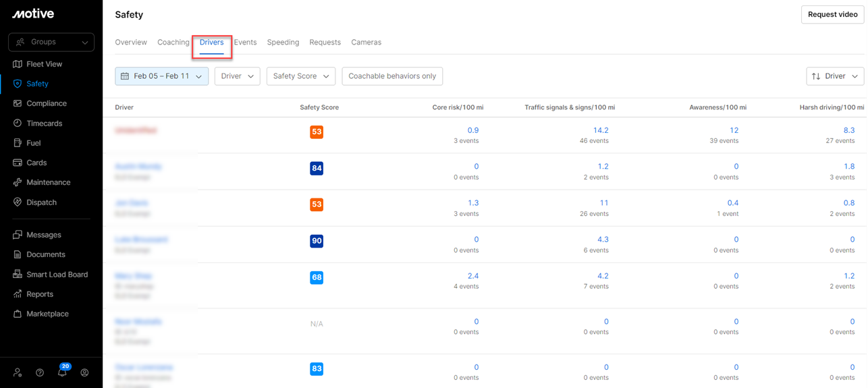Go to the Fuel section
This screenshot has height=388, width=868.
[33, 143]
